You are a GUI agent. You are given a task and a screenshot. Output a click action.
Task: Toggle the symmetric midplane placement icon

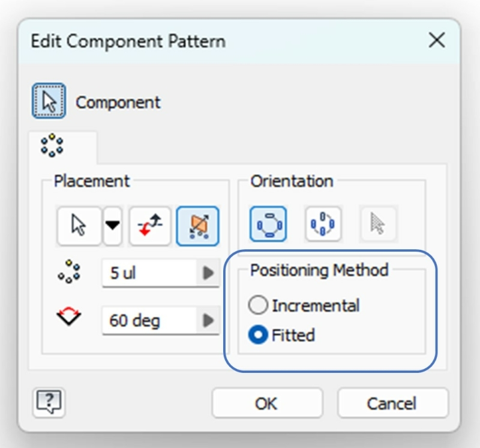pos(198,226)
